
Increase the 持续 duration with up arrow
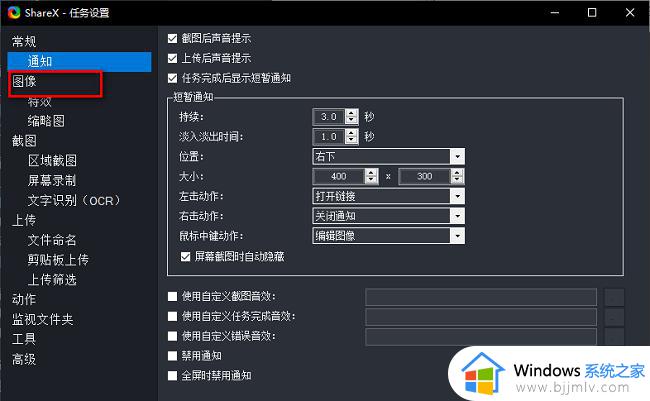pyautogui.click(x=351, y=112)
